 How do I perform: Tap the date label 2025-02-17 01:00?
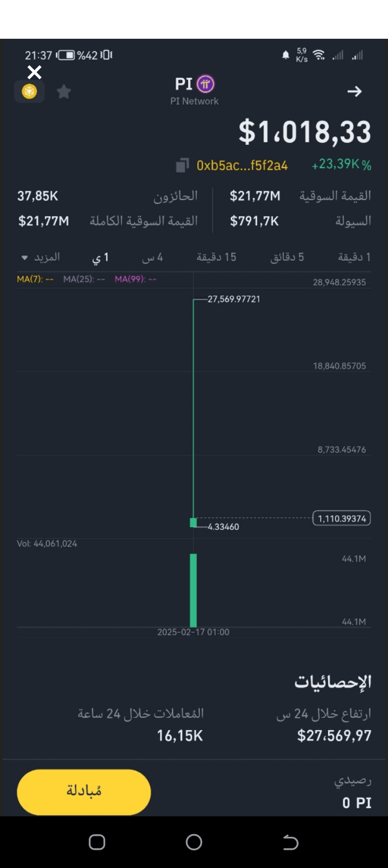193,632
